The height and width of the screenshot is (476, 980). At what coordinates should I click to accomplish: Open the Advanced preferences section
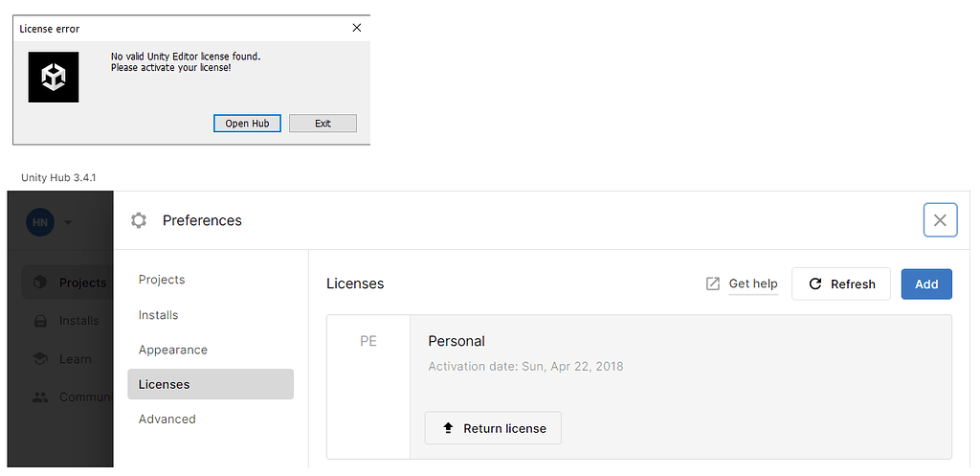pos(167,419)
